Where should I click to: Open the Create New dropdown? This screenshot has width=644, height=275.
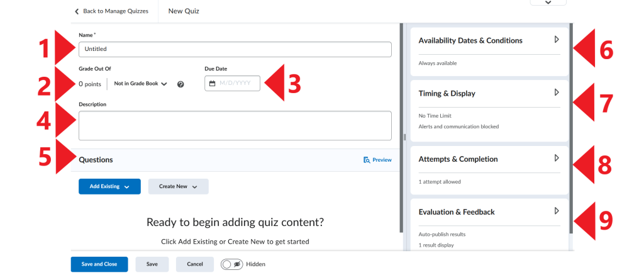178,186
